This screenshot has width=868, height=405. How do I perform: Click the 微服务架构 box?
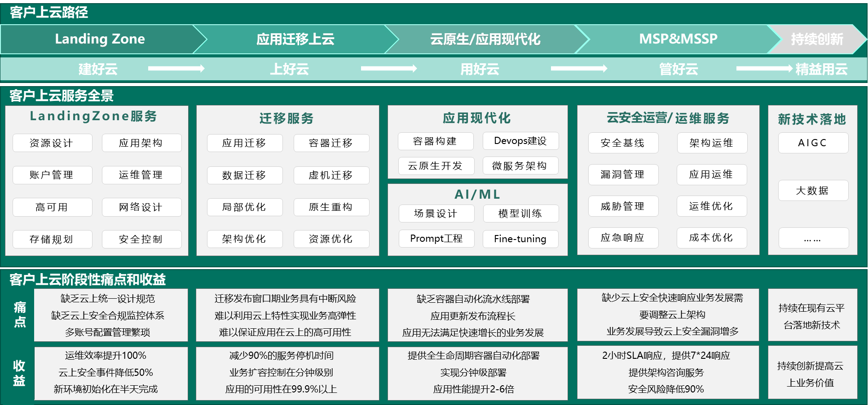coord(521,165)
